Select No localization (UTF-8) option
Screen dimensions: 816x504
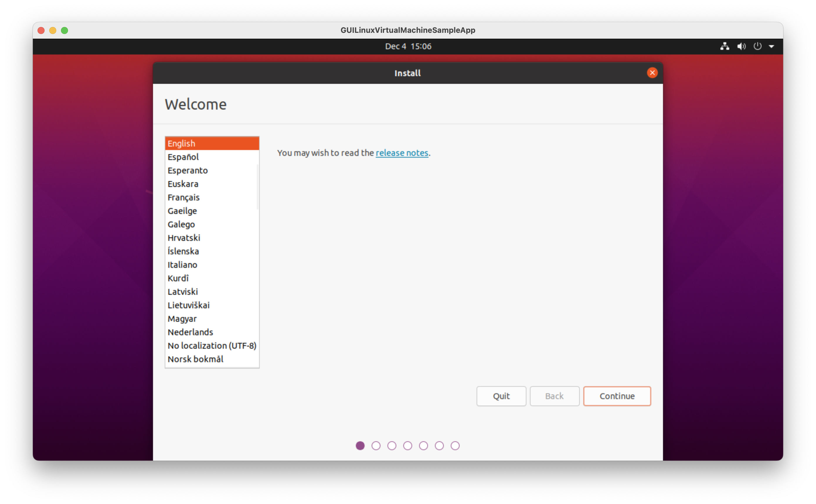click(212, 346)
